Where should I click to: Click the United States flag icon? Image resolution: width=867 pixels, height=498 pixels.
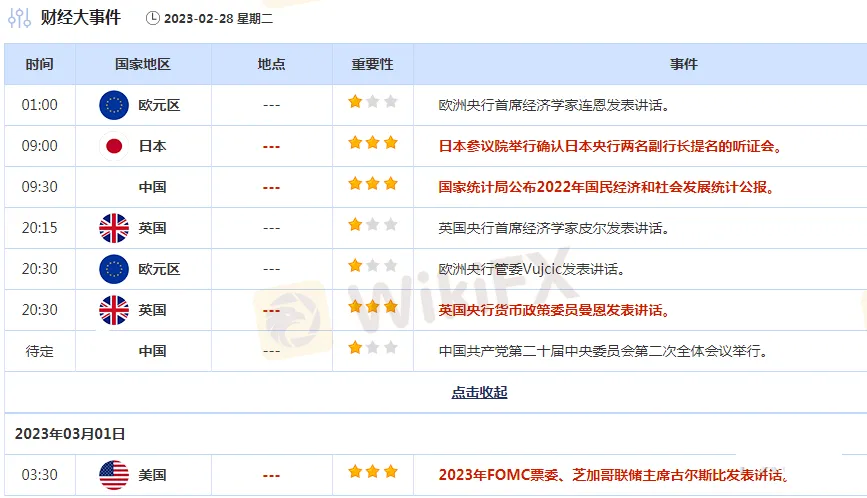114,475
